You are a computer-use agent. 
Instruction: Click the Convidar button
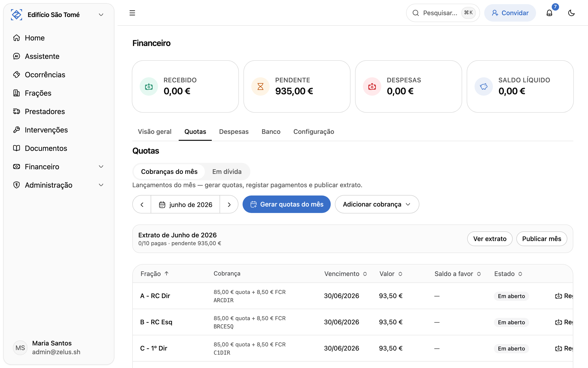point(510,13)
